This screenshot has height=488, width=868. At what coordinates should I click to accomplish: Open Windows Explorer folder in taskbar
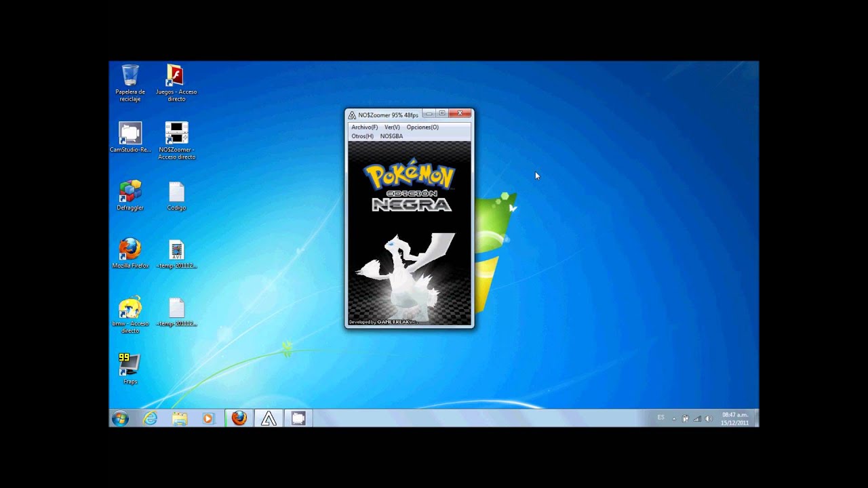(180, 418)
